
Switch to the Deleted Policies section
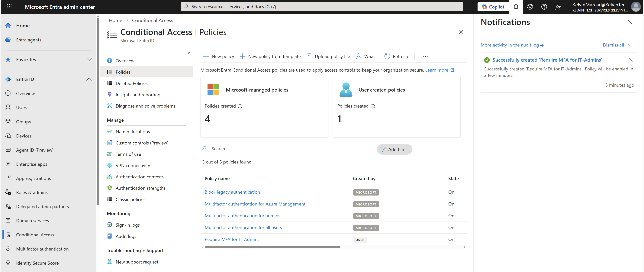point(131,83)
